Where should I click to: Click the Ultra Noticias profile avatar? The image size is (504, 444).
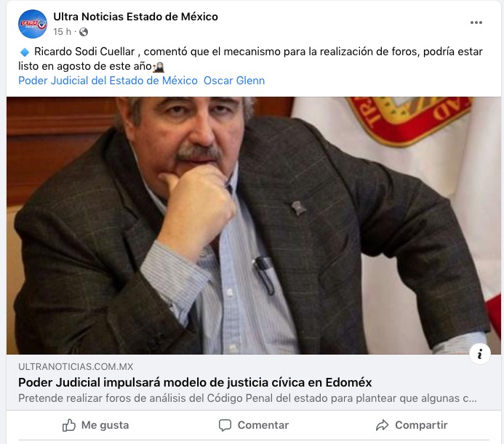click(x=33, y=24)
